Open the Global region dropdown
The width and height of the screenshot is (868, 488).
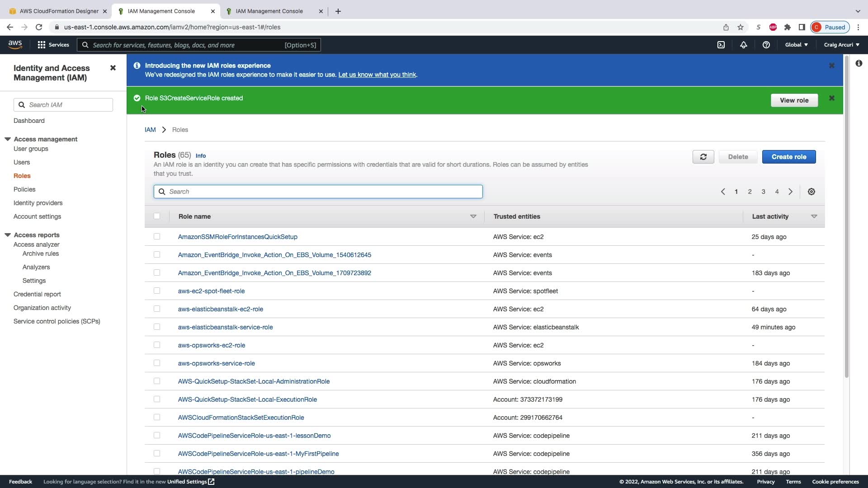pos(796,45)
